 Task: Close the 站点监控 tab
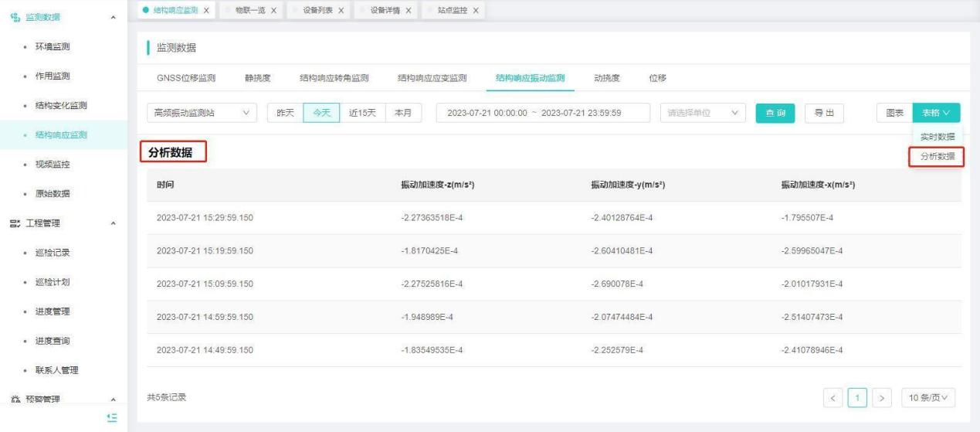coord(476,10)
